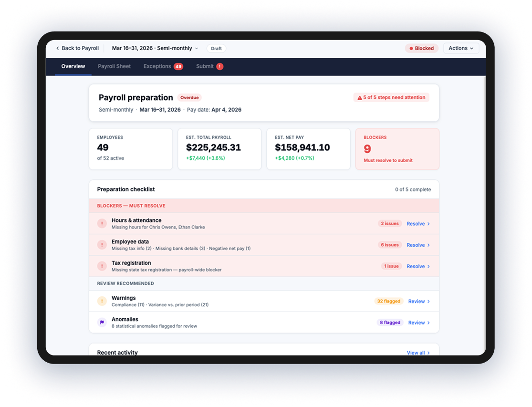View all recent activity
Viewport: 532px width, 407px height.
[418, 353]
